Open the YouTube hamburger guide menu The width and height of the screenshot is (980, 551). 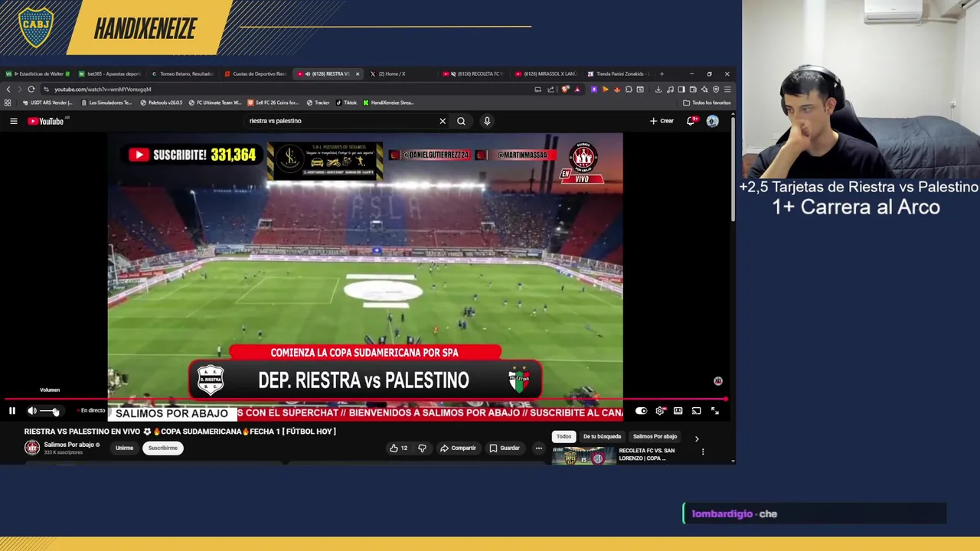tap(13, 121)
